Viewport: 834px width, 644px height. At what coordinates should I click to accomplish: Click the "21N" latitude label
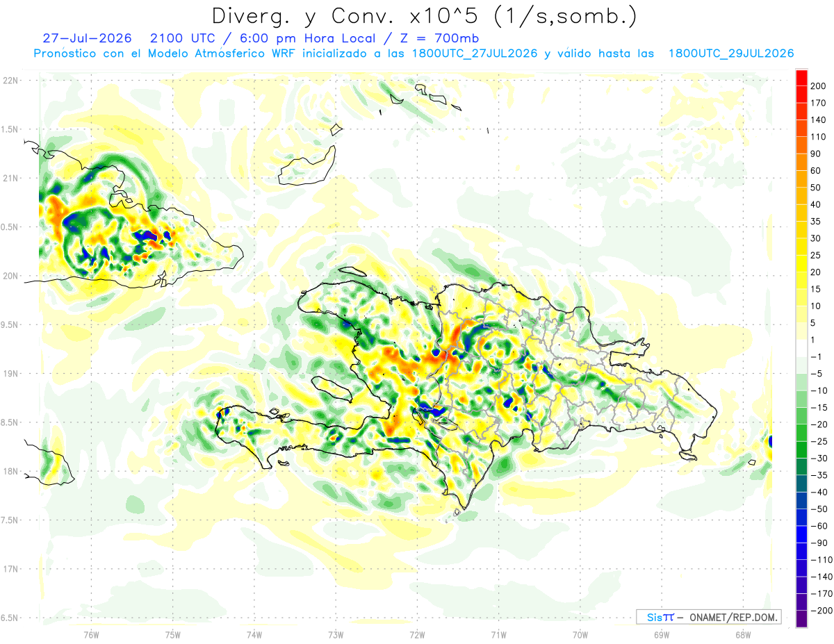click(10, 178)
